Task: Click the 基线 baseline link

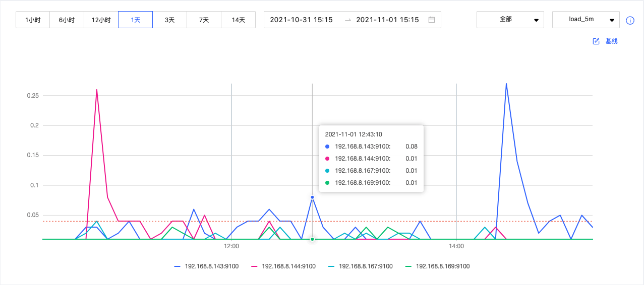Action: coord(611,41)
